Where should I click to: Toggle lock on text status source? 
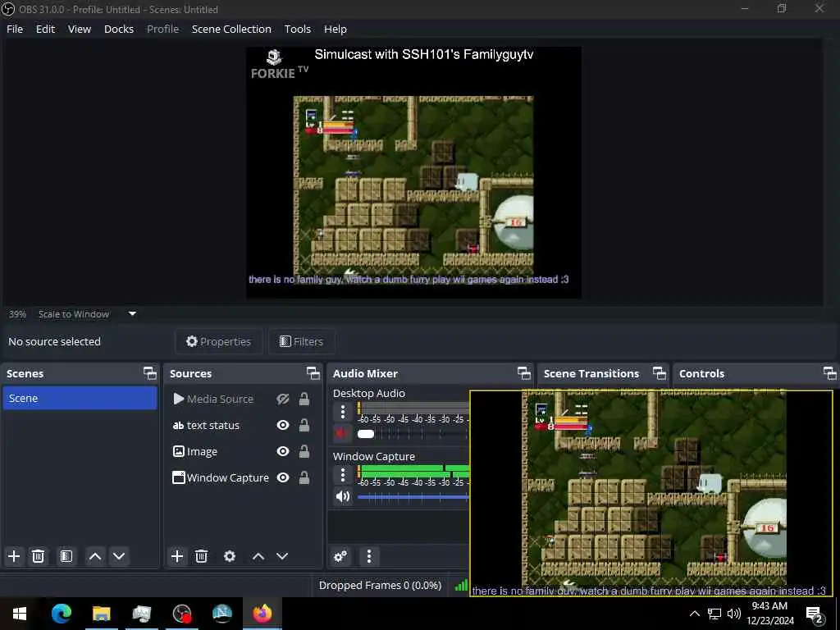[x=304, y=425]
